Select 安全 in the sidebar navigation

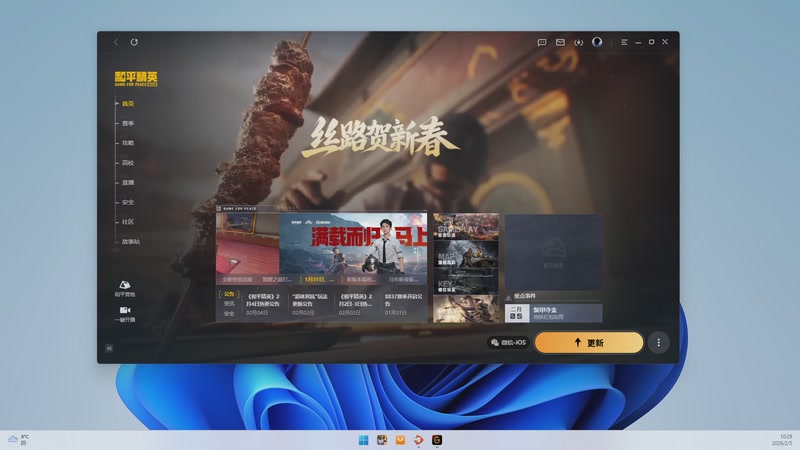[128, 202]
